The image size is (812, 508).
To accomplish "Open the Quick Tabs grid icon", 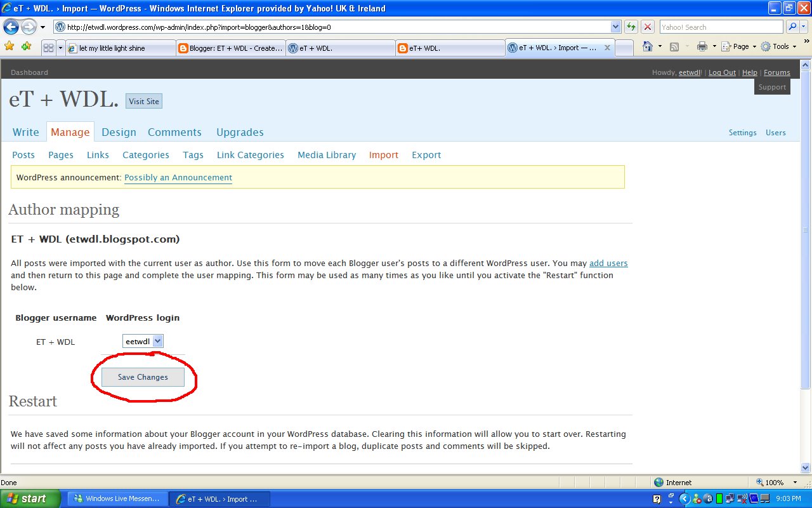I will [x=48, y=48].
